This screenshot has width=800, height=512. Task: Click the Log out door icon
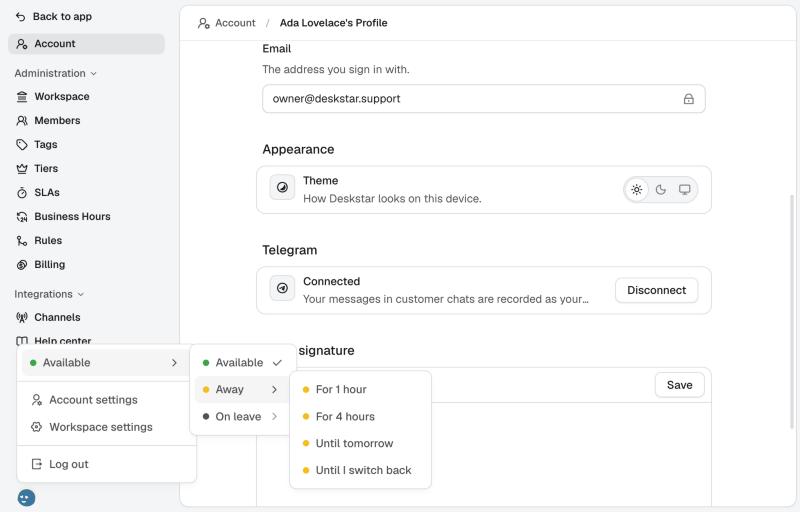[x=36, y=464]
